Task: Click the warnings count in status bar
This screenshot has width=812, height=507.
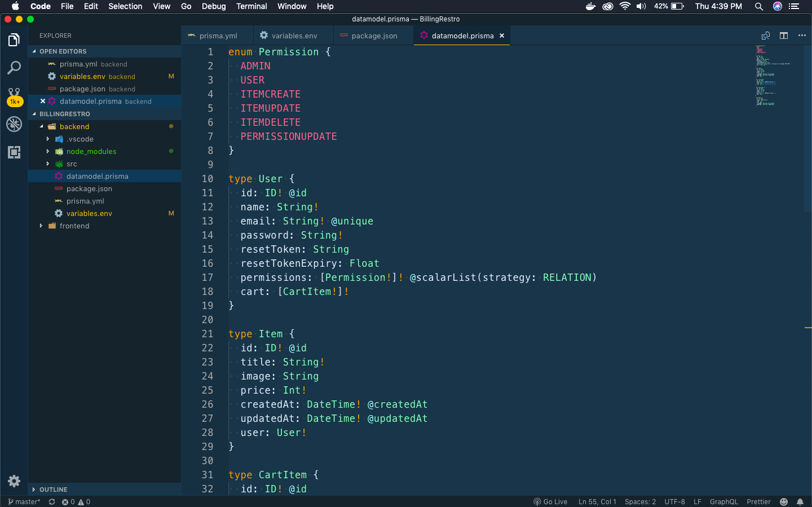Action: pos(84,502)
